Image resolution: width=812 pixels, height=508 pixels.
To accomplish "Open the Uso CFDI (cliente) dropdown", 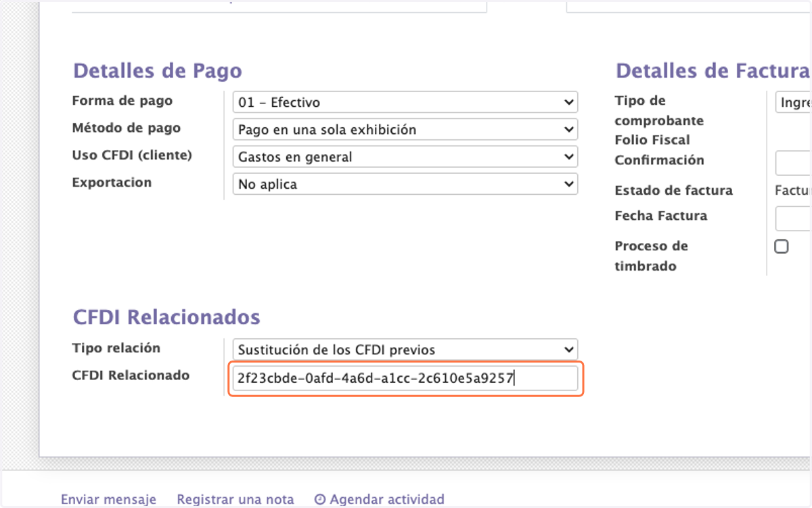I will (x=405, y=157).
